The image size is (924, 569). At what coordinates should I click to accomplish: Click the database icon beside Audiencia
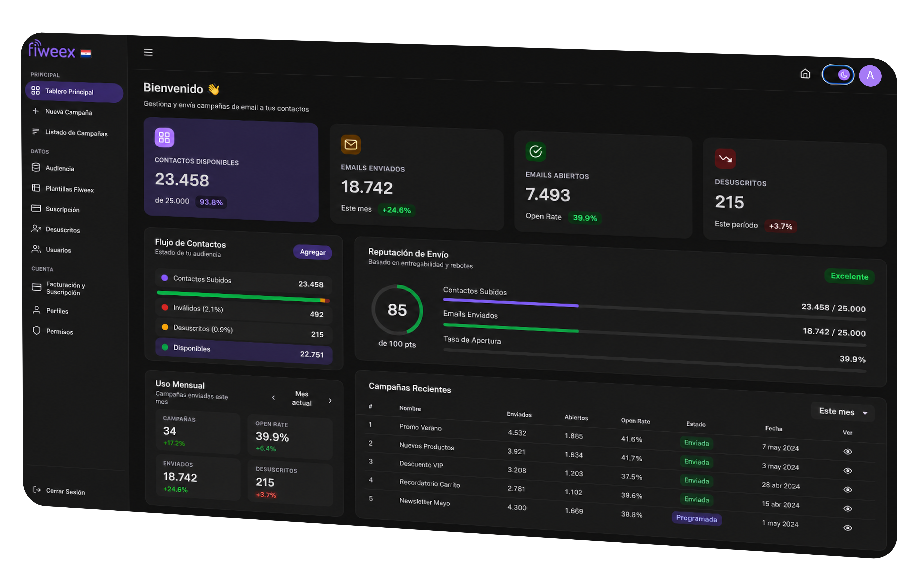(36, 167)
